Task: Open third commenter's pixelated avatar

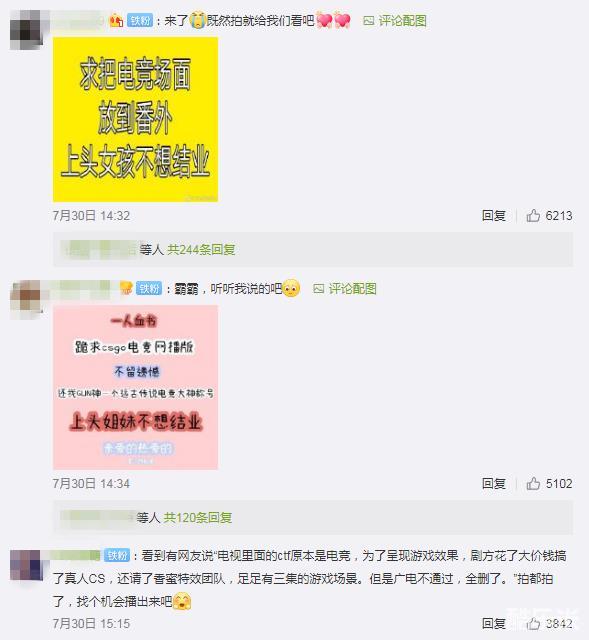Action: [26, 566]
